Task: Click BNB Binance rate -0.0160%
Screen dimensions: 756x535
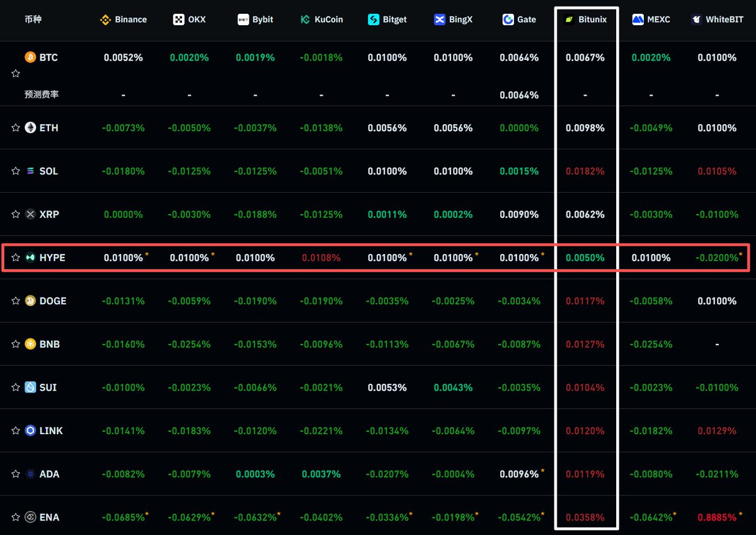Action: point(123,344)
